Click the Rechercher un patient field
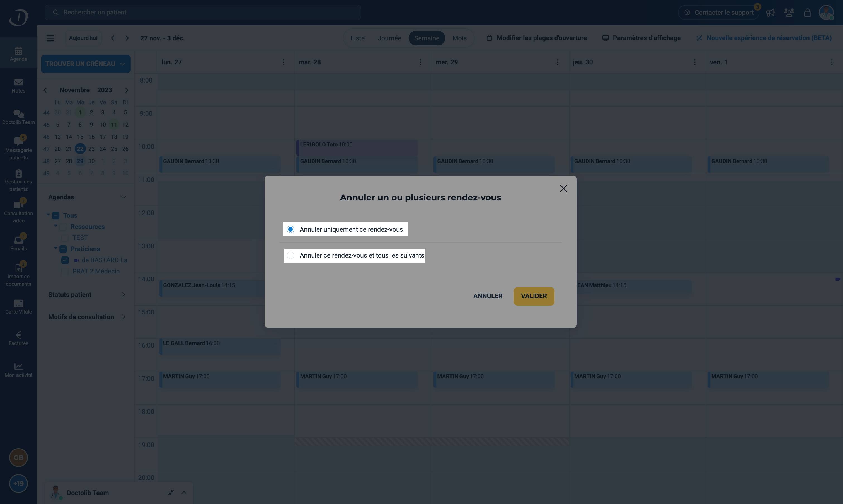843x504 pixels. pos(203,13)
